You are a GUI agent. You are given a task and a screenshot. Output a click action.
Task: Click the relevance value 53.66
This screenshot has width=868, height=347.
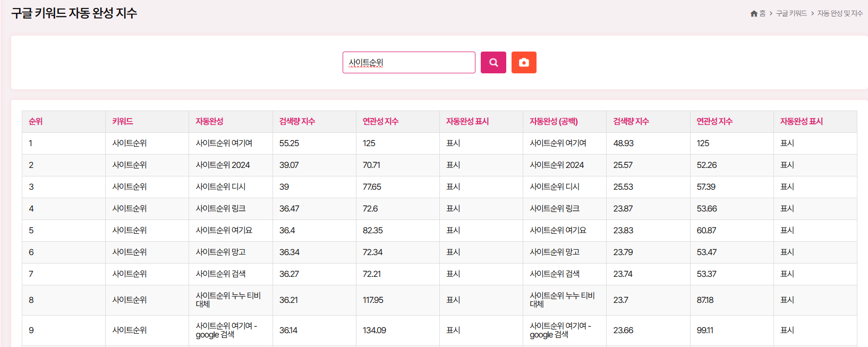coord(707,209)
